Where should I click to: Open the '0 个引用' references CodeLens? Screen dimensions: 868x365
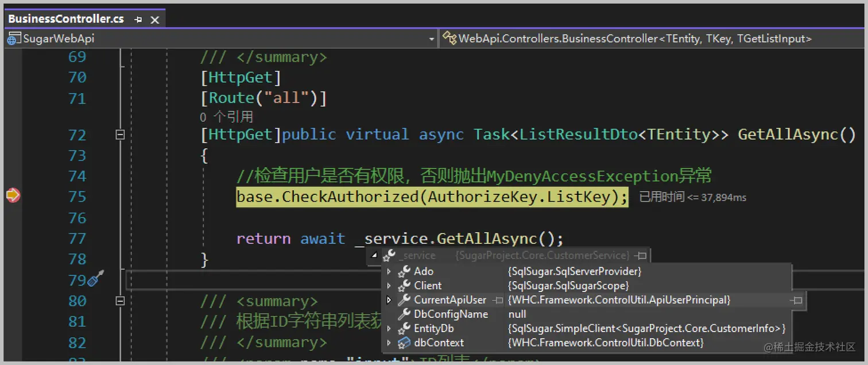(226, 117)
